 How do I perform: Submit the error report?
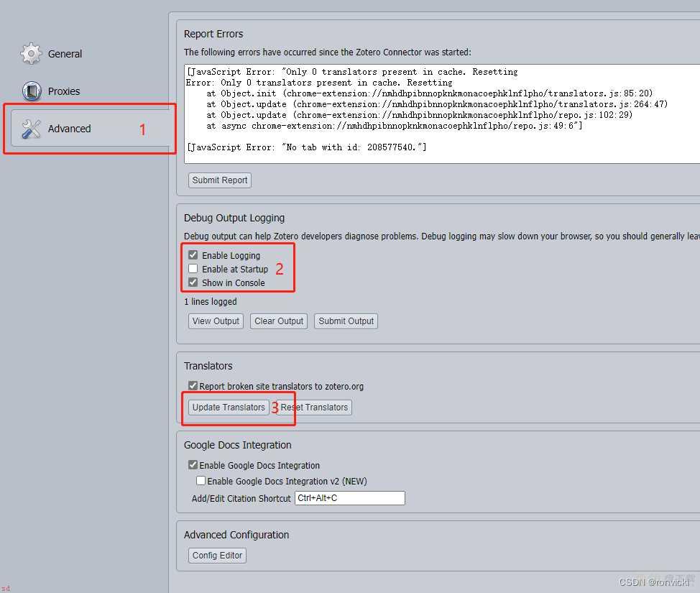[220, 180]
